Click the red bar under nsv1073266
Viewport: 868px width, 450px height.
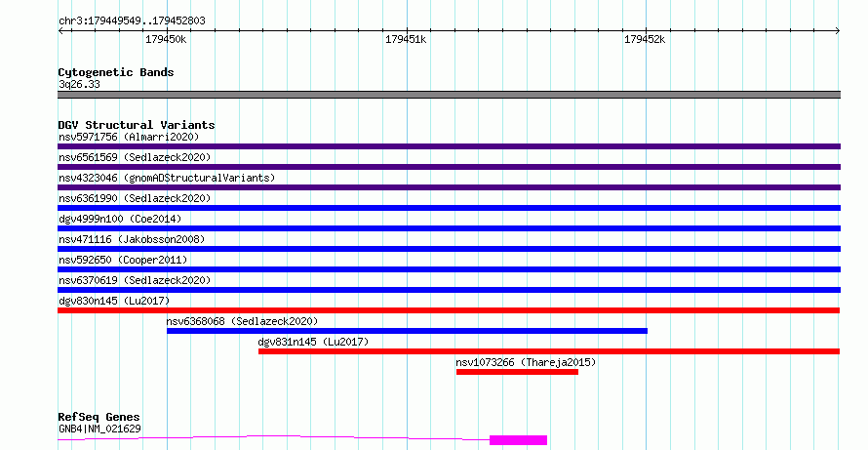[517, 372]
